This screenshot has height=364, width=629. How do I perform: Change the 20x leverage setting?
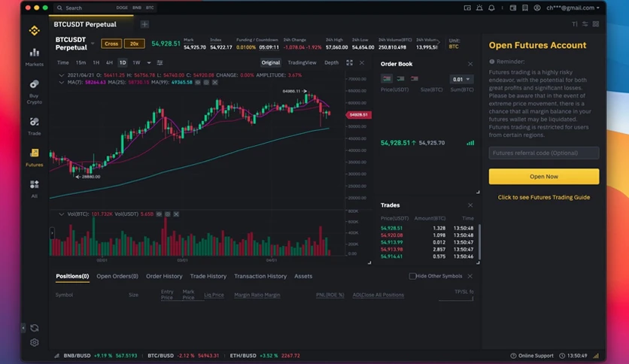134,44
